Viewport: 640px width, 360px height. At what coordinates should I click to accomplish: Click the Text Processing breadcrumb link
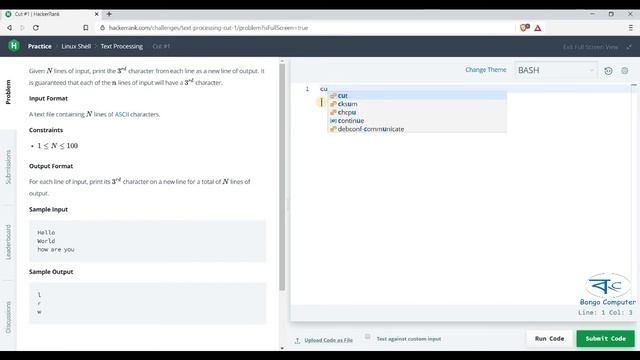point(122,46)
